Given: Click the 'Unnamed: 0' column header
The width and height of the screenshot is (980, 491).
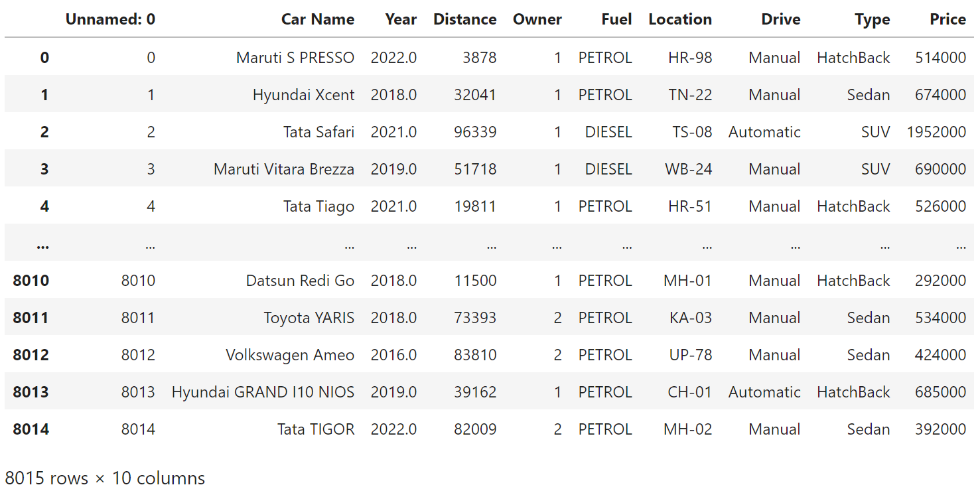Looking at the screenshot, I should [x=110, y=19].
